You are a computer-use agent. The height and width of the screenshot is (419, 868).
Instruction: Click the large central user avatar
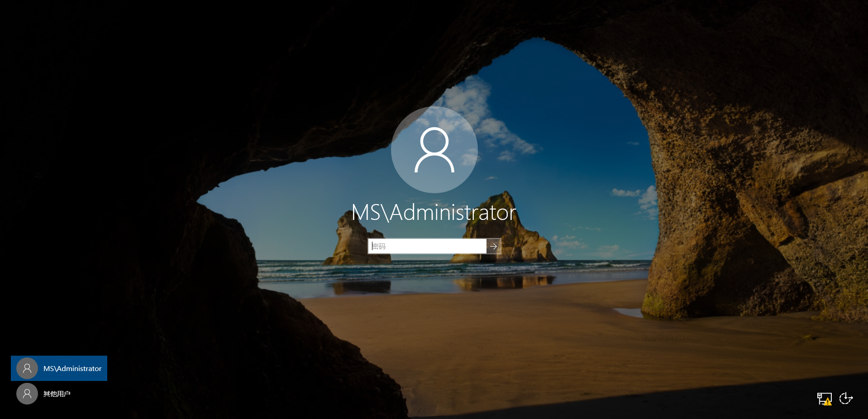[434, 150]
